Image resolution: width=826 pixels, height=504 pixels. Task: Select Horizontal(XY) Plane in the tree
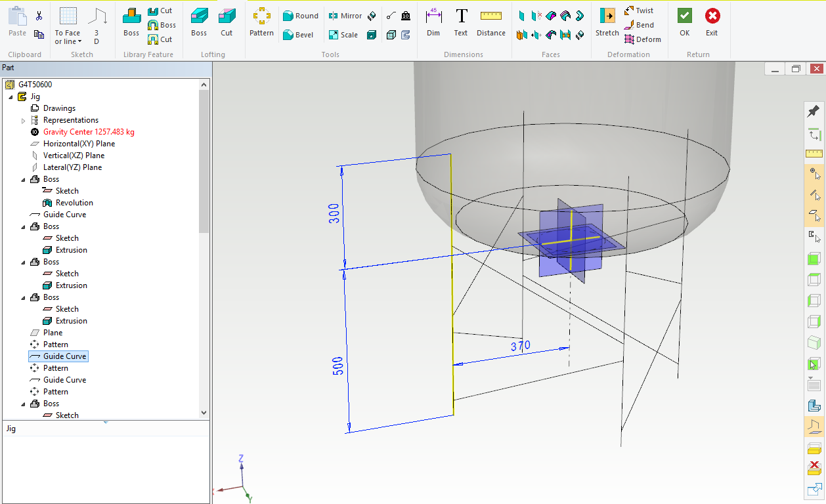pyautogui.click(x=79, y=144)
